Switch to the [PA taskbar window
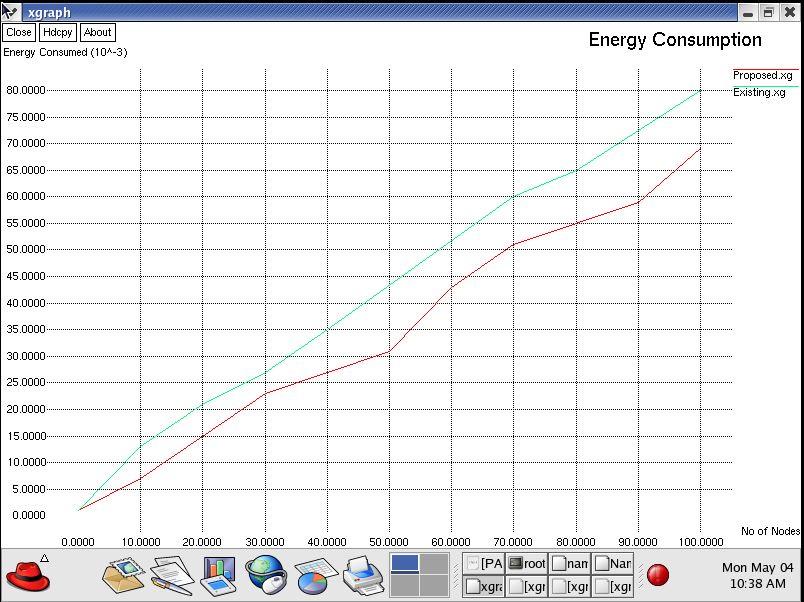 point(484,564)
